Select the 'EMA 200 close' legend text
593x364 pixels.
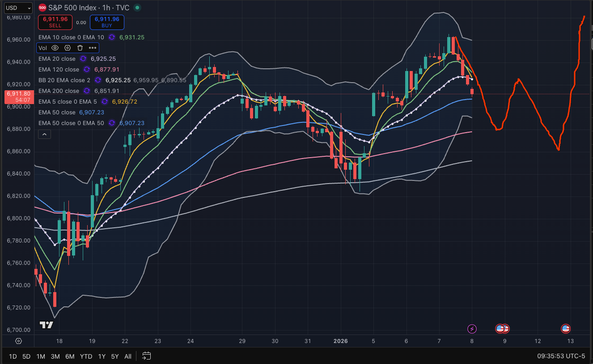tap(59, 91)
